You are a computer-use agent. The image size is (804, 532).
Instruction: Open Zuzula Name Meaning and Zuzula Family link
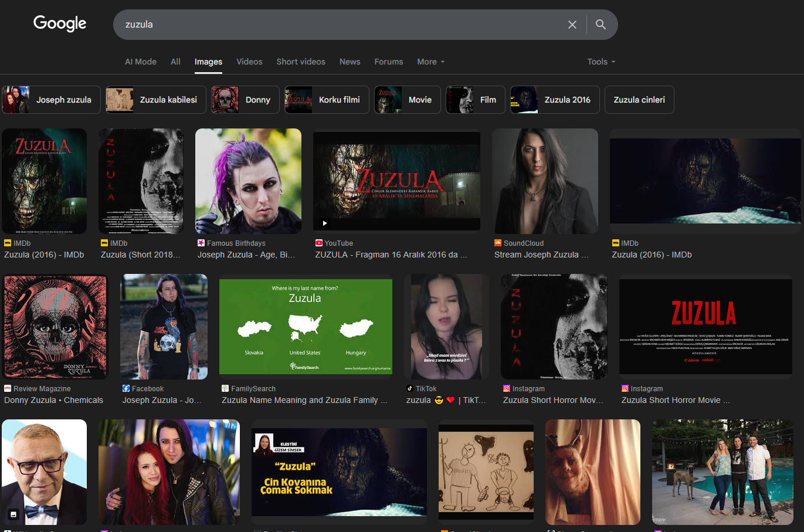[x=304, y=400]
